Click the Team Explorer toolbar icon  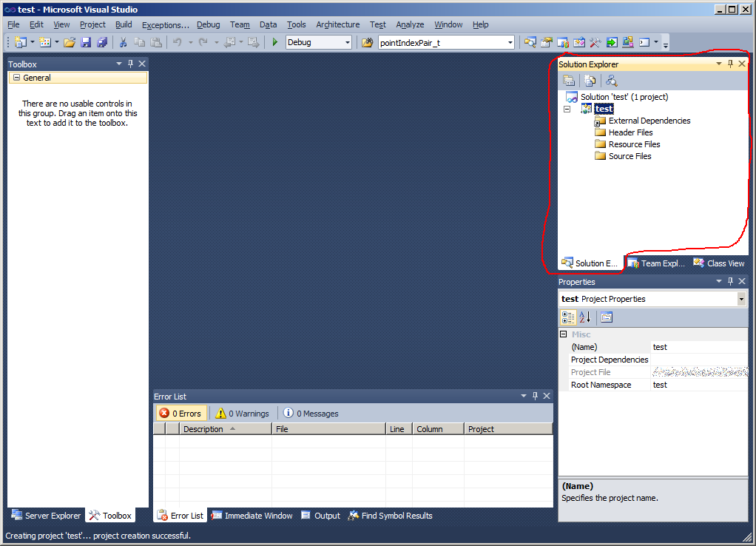click(x=563, y=42)
